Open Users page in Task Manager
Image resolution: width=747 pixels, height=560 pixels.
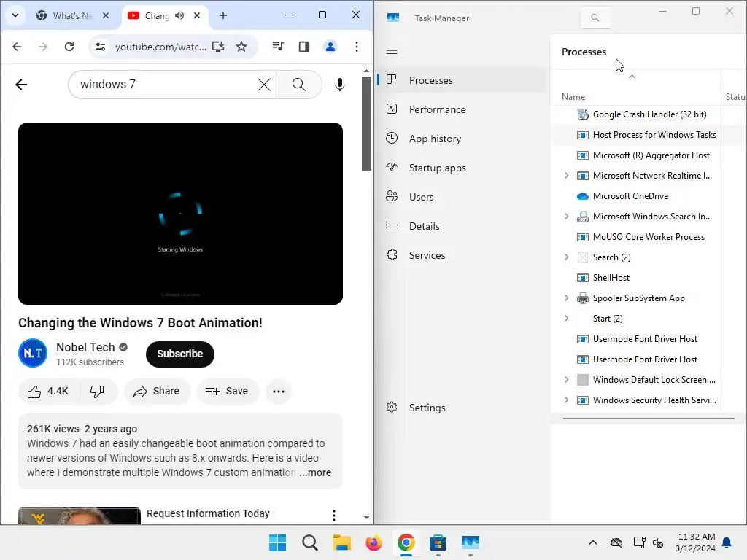(x=461, y=197)
